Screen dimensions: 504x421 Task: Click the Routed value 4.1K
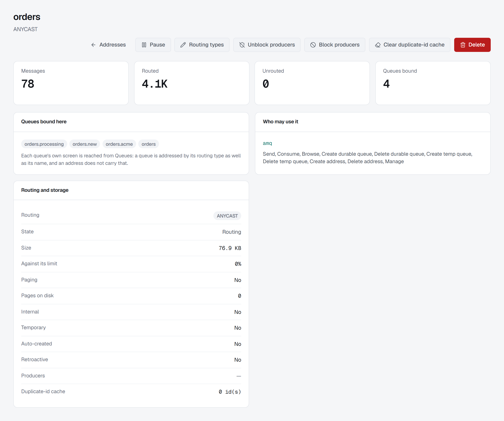[x=155, y=84]
